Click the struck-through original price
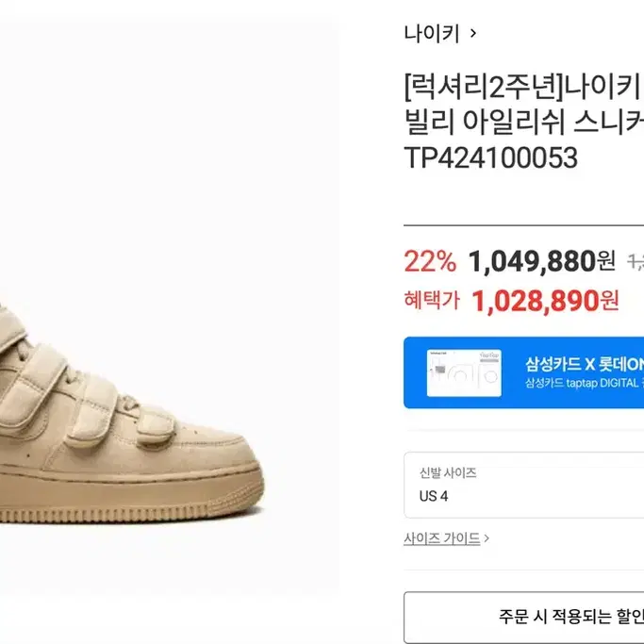This screenshot has width=644, height=644. [636, 262]
